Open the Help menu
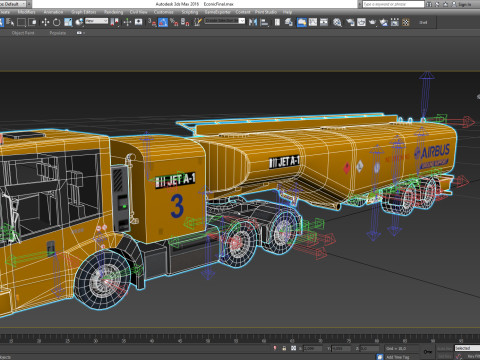Screen dimensions: 480x360 coord(287,12)
